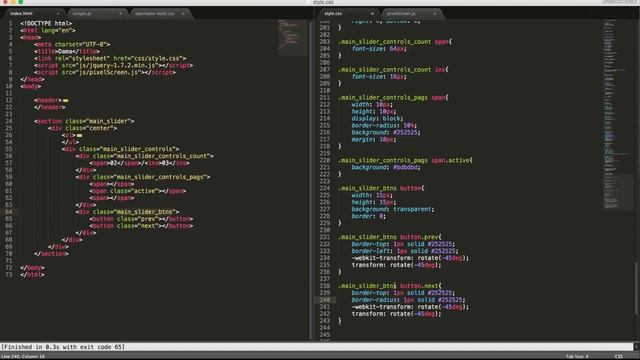Click the 'display: block' declaration

pyautogui.click(x=377, y=118)
